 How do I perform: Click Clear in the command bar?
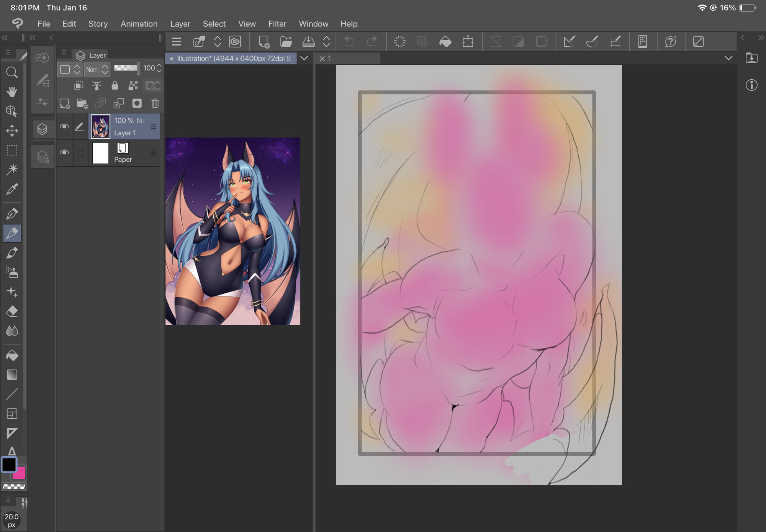click(399, 41)
